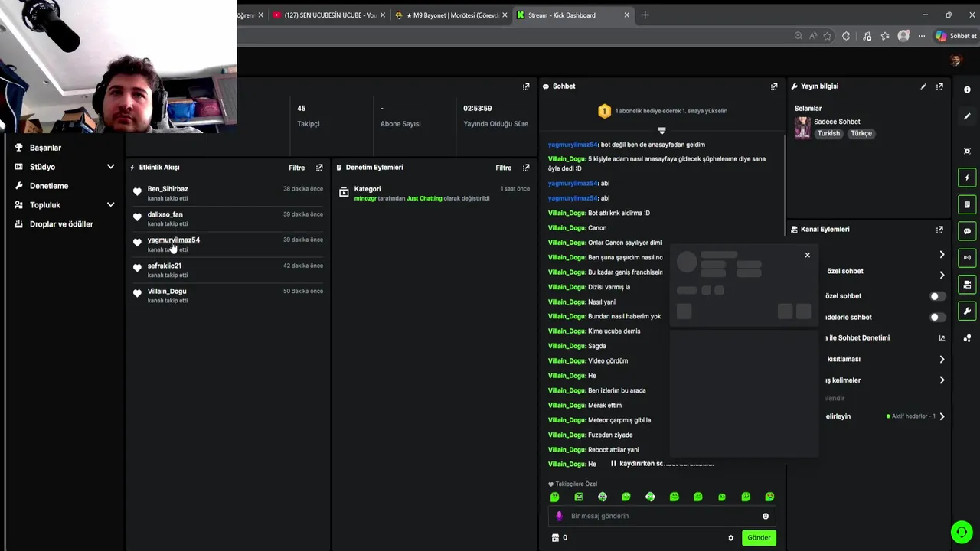Open Droplar ve ödüller page

coord(61,224)
